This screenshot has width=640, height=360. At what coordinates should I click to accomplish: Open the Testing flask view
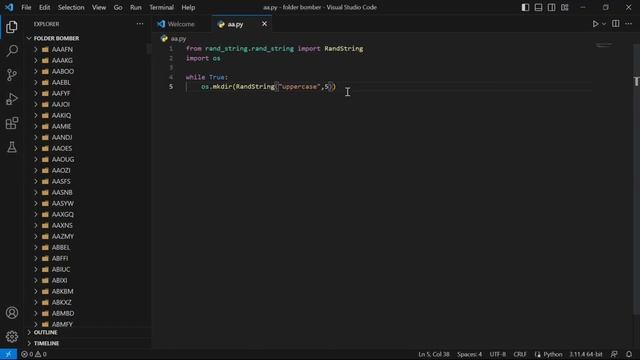[12, 147]
